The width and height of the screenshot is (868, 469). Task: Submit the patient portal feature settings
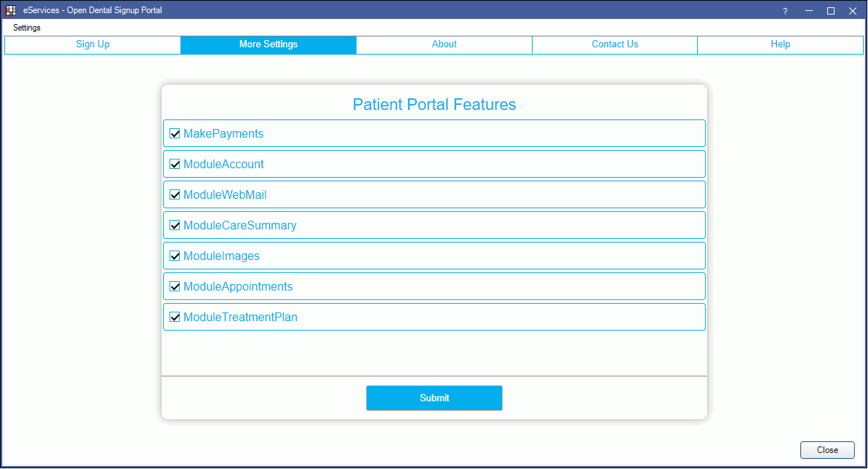434,398
